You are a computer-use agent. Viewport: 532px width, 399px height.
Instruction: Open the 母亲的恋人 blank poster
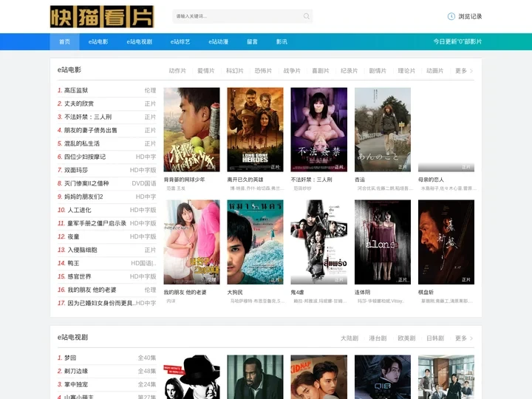click(446, 129)
